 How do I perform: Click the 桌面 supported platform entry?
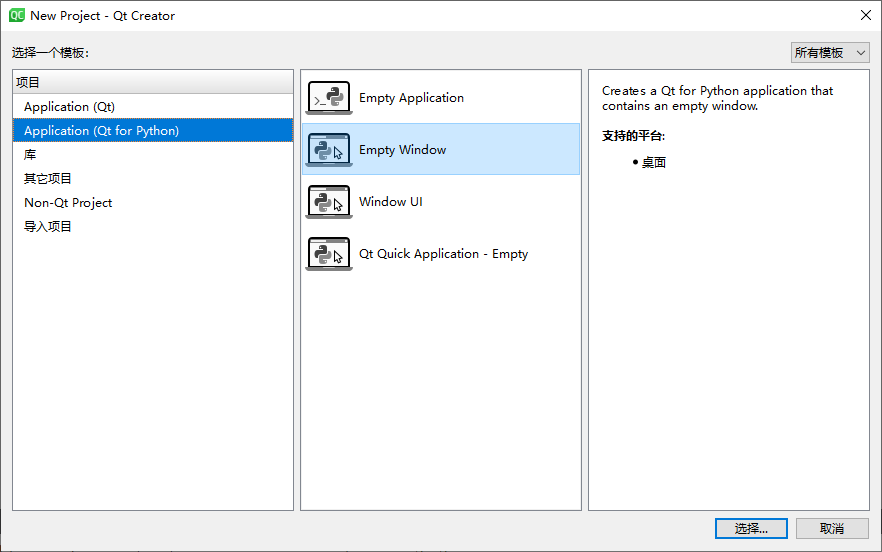point(654,163)
